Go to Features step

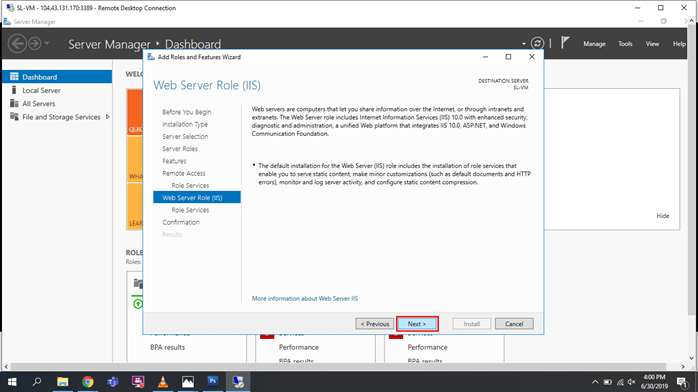(x=174, y=161)
